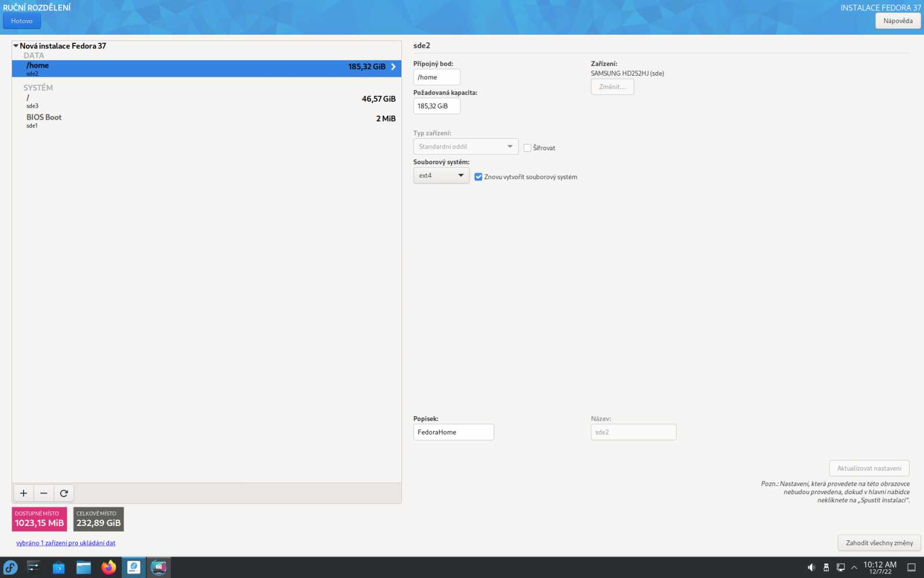The height and width of the screenshot is (578, 924).
Task: Click the CELKOVÉ MÍSTO 232,89 GiB box
Action: click(98, 519)
